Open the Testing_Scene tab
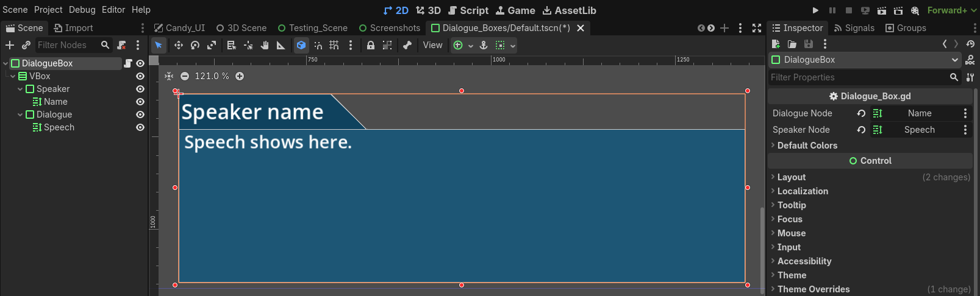The image size is (980, 296). pos(312,28)
